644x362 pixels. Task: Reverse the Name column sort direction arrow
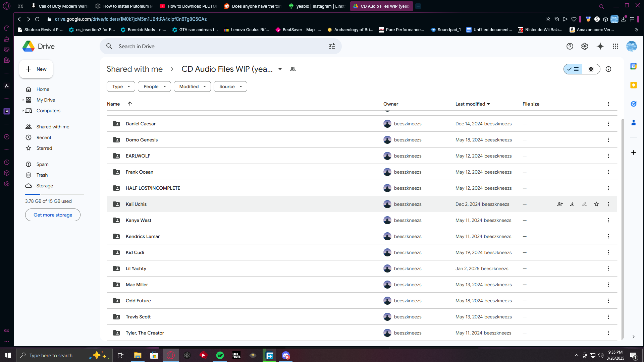coord(130,104)
